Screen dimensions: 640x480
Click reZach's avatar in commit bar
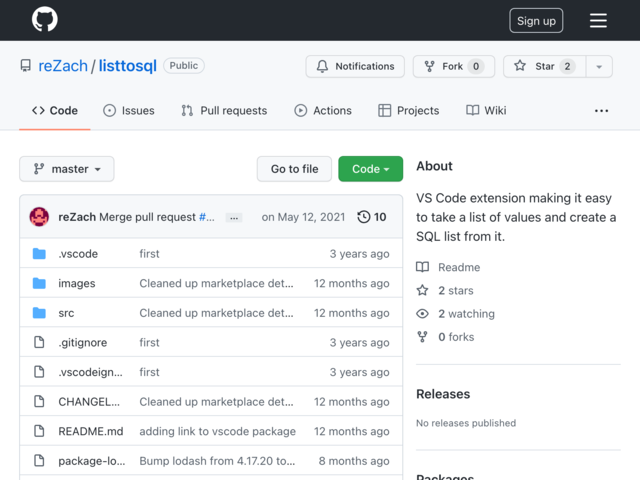coord(39,217)
